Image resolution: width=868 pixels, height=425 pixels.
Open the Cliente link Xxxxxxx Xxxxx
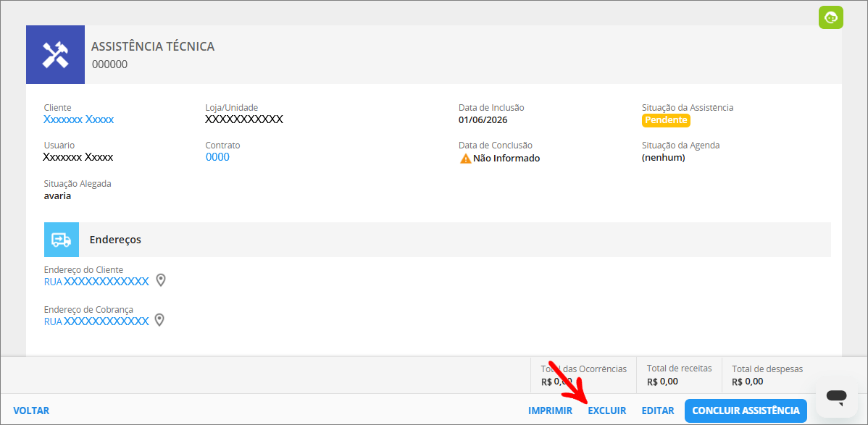click(x=78, y=119)
